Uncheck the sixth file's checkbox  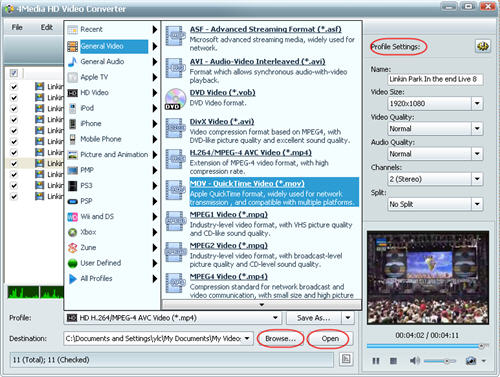tap(14, 142)
